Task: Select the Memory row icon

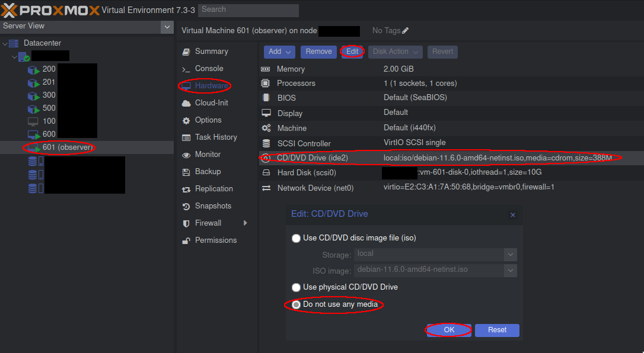Action: tap(266, 69)
